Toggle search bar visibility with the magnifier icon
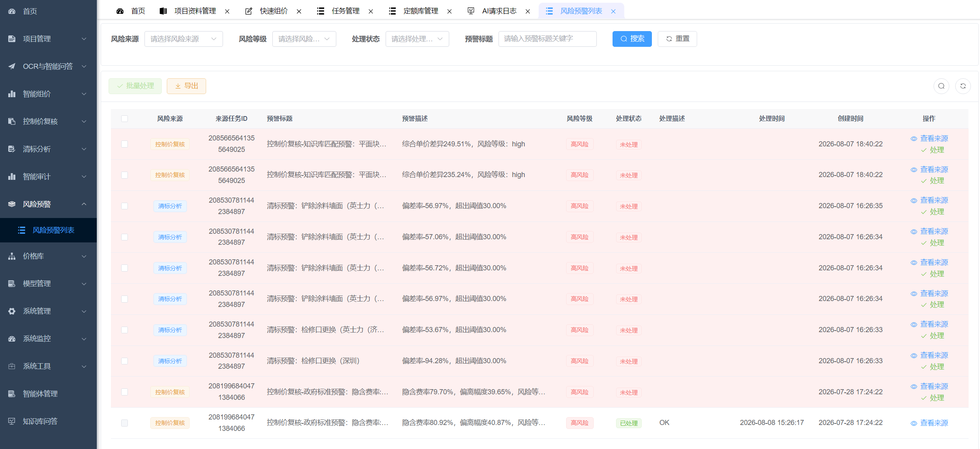 pos(941,86)
